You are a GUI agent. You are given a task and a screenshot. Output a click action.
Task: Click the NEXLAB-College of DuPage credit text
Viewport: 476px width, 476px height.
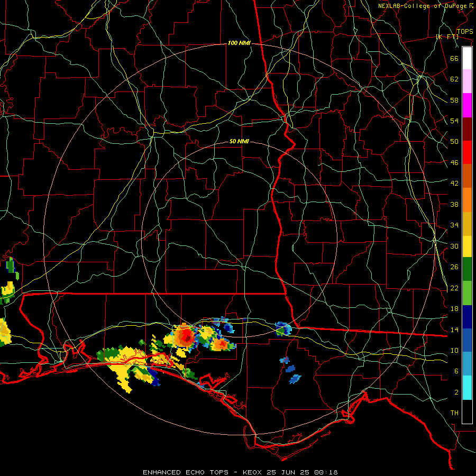[x=425, y=6]
